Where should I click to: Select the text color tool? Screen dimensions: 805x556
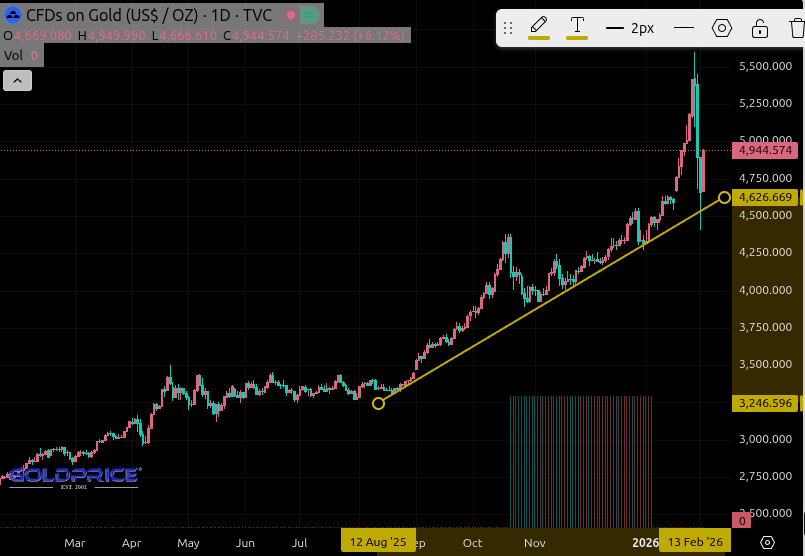tap(577, 27)
